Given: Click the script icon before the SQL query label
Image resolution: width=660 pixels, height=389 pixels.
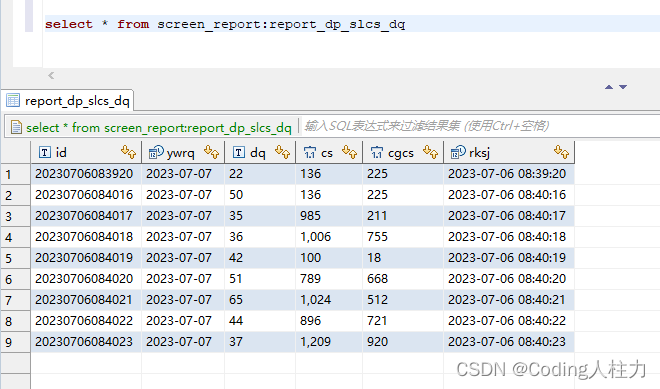Looking at the screenshot, I should point(16,127).
